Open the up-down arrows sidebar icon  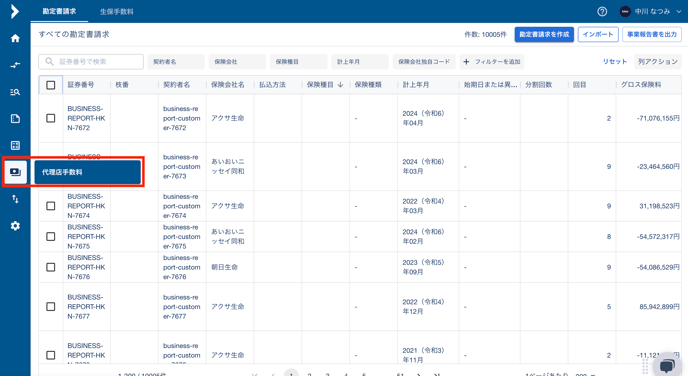pyautogui.click(x=15, y=199)
